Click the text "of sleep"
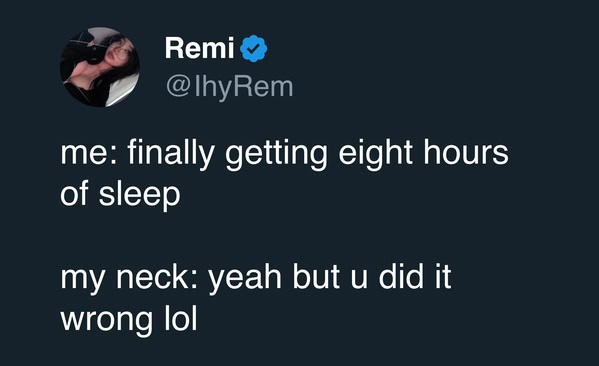 click(120, 194)
